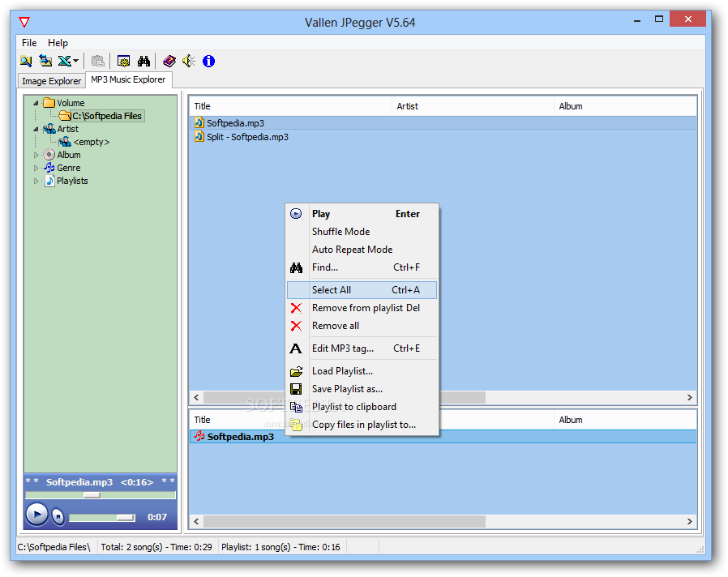Click the Playlists document icon in tree

coord(49,181)
